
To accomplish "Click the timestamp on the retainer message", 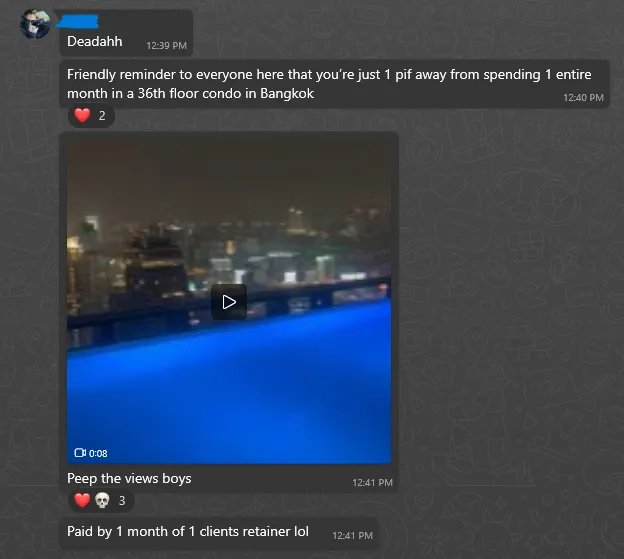I will (352, 536).
